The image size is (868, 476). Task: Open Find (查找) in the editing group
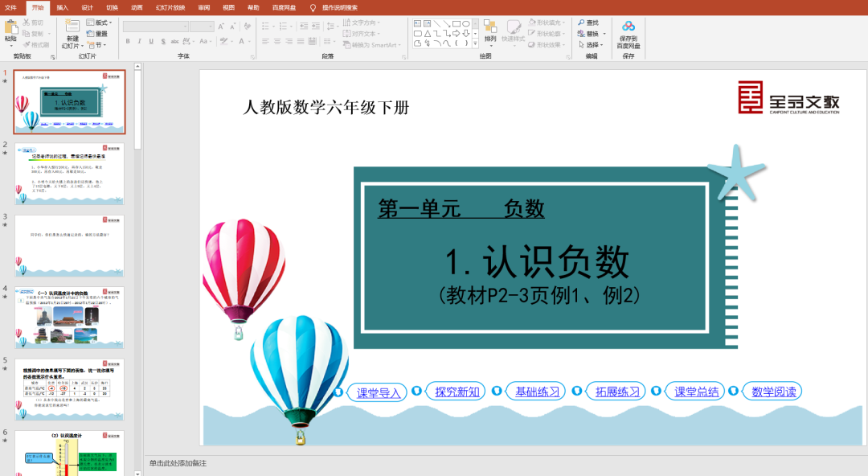[x=588, y=23]
